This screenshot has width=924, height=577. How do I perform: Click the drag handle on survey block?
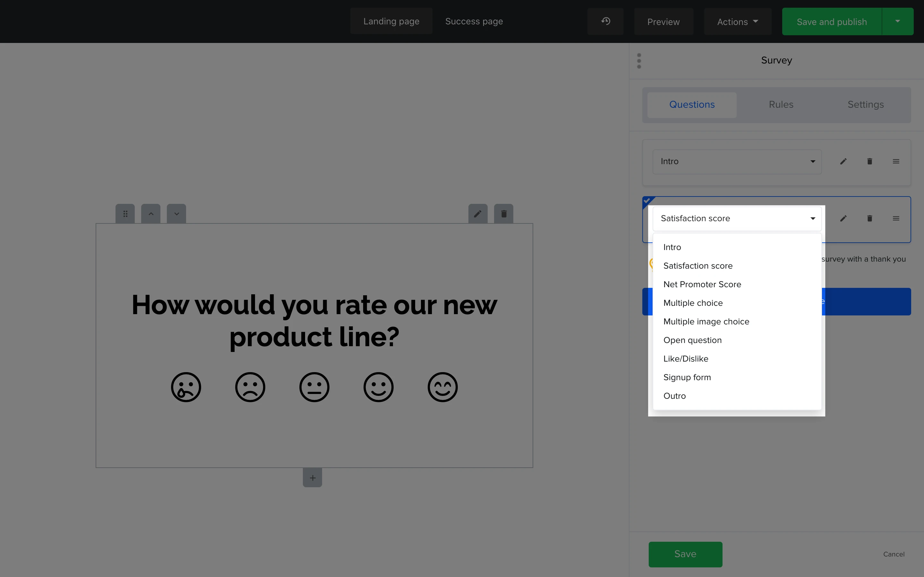pyautogui.click(x=125, y=214)
